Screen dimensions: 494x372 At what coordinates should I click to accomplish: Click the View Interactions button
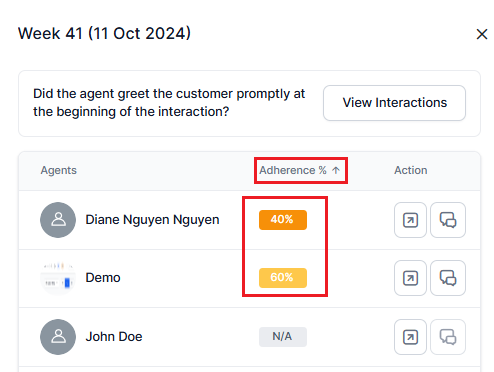click(x=394, y=103)
